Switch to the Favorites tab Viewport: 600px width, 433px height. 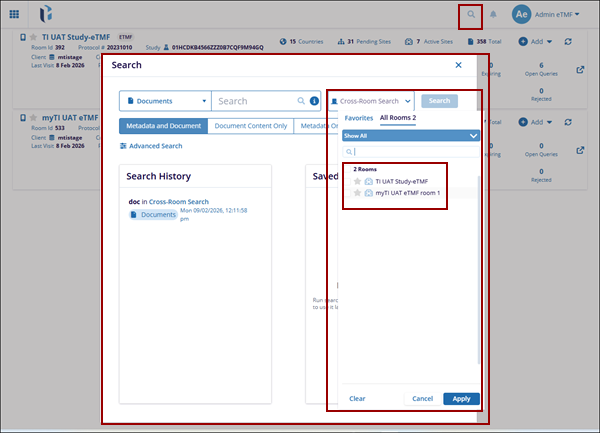[358, 118]
